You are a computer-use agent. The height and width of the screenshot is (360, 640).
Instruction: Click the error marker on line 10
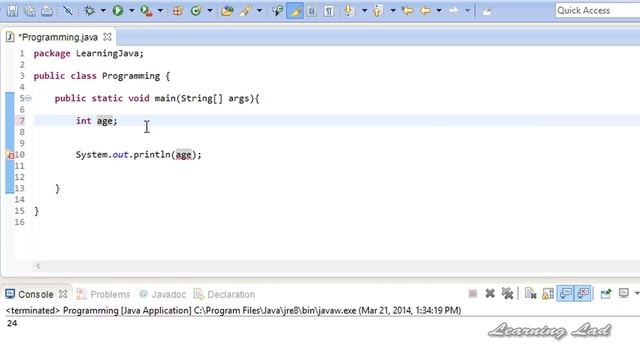point(10,155)
